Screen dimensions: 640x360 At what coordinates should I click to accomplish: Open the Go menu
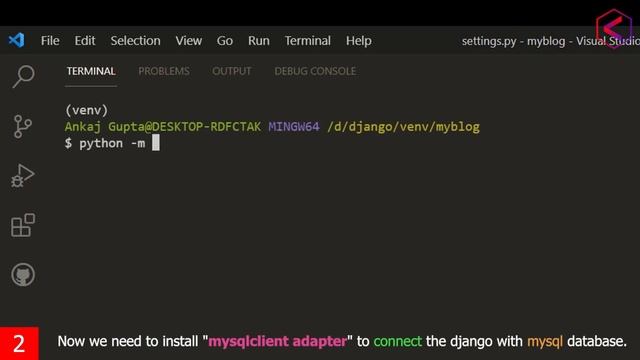click(x=224, y=41)
